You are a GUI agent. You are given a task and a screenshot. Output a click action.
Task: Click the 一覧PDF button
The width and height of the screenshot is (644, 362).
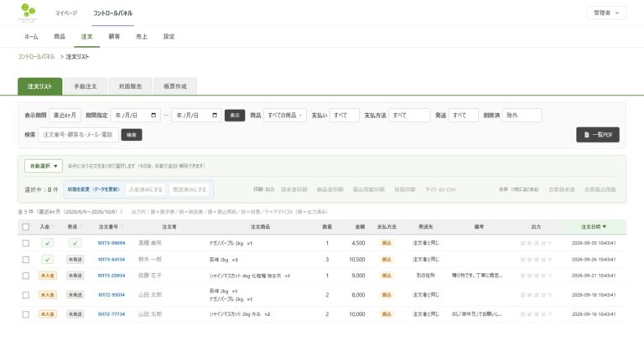point(598,135)
